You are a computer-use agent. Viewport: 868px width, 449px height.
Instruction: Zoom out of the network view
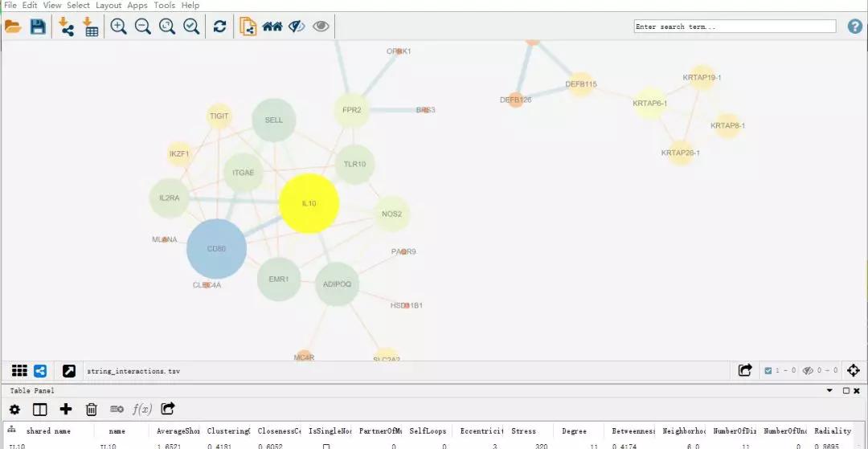[142, 26]
